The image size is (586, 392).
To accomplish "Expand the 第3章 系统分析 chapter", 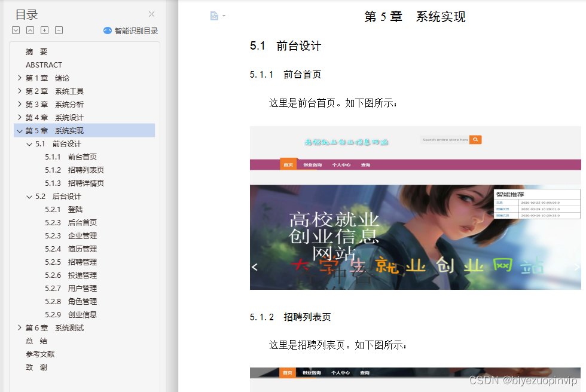I will point(20,104).
